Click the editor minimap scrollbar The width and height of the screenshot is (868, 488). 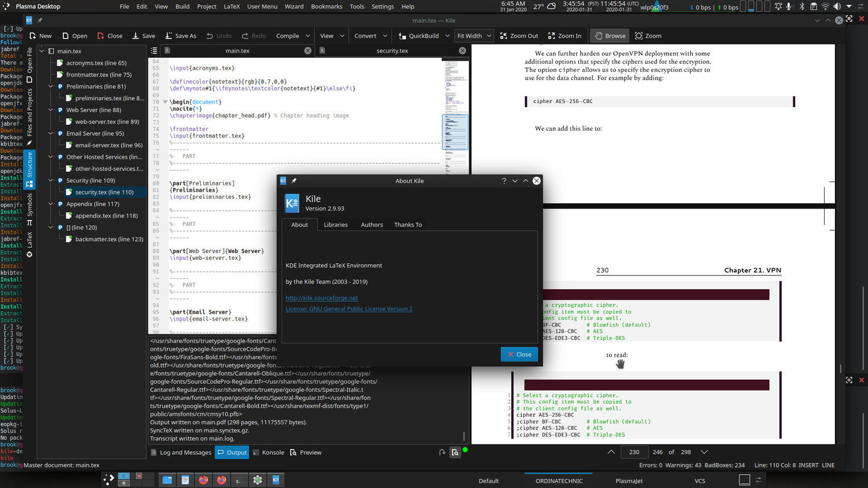455,196
